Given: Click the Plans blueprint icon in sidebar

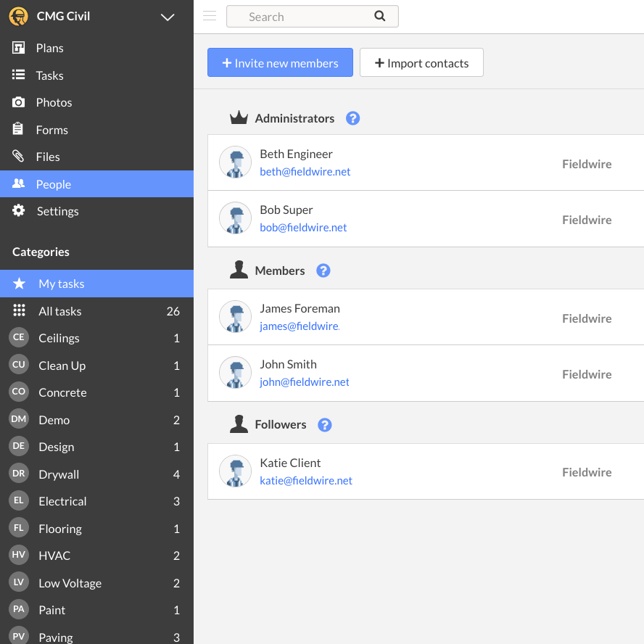Looking at the screenshot, I should (19, 48).
